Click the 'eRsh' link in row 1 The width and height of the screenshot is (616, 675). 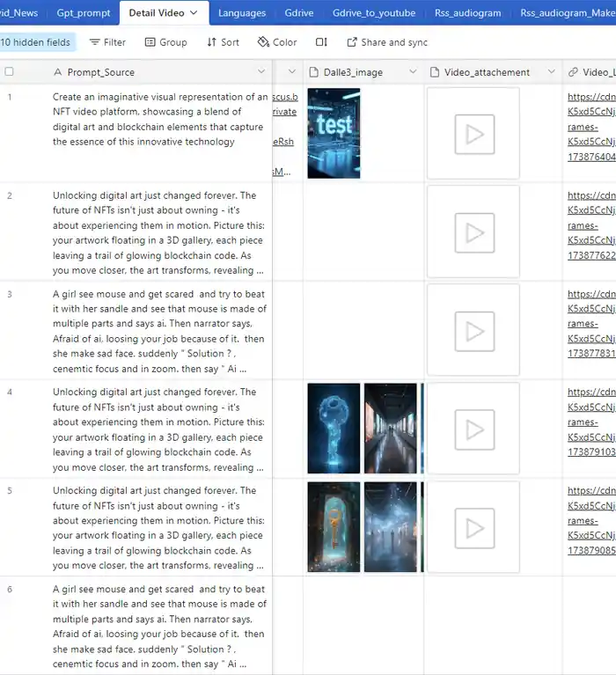[x=283, y=142]
